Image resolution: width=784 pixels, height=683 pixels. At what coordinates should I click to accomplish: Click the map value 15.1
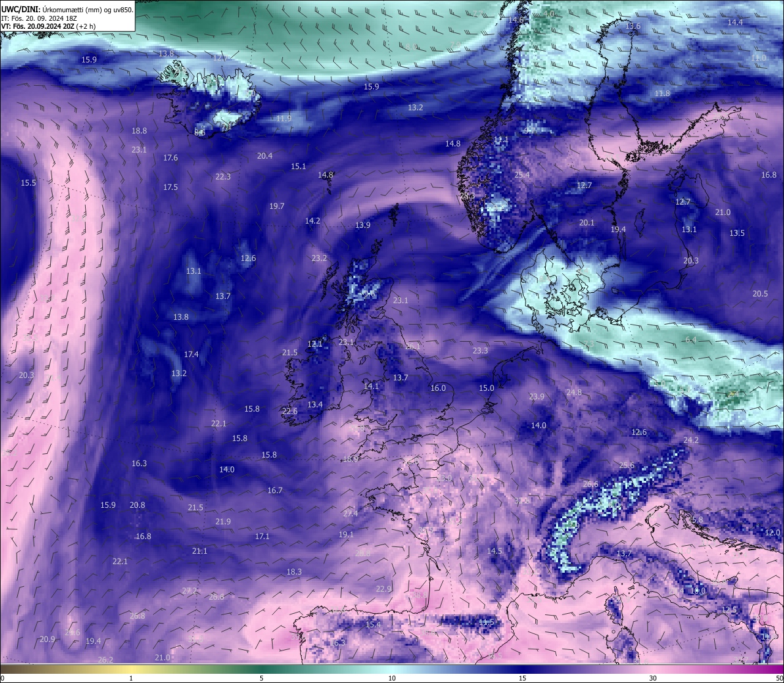coord(298,167)
